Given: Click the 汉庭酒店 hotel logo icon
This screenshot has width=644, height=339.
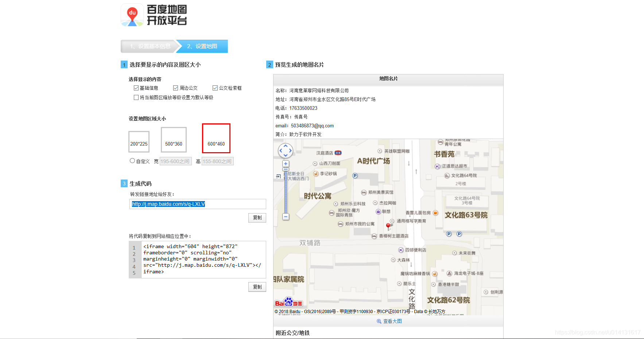Looking at the screenshot, I should coord(338,153).
